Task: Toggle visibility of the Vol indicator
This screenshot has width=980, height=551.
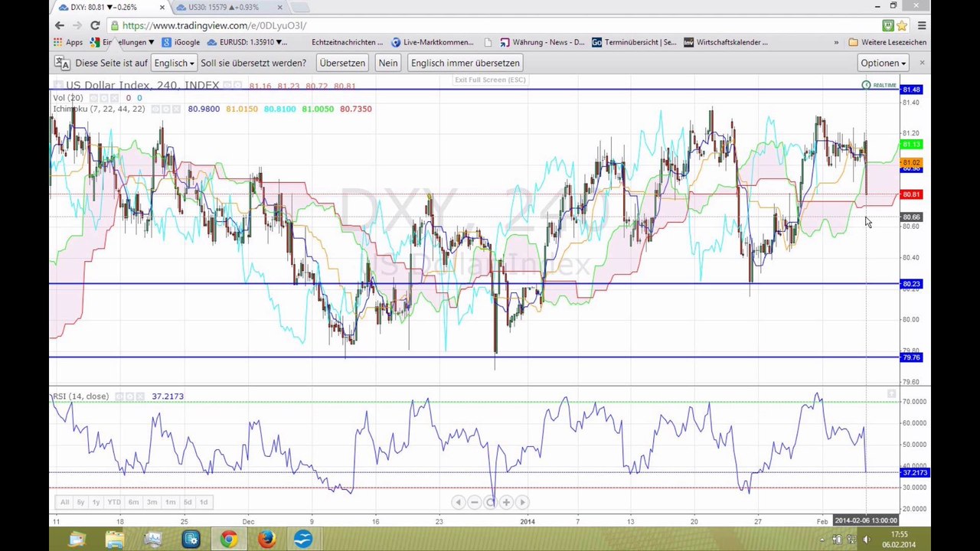Action: (94, 98)
